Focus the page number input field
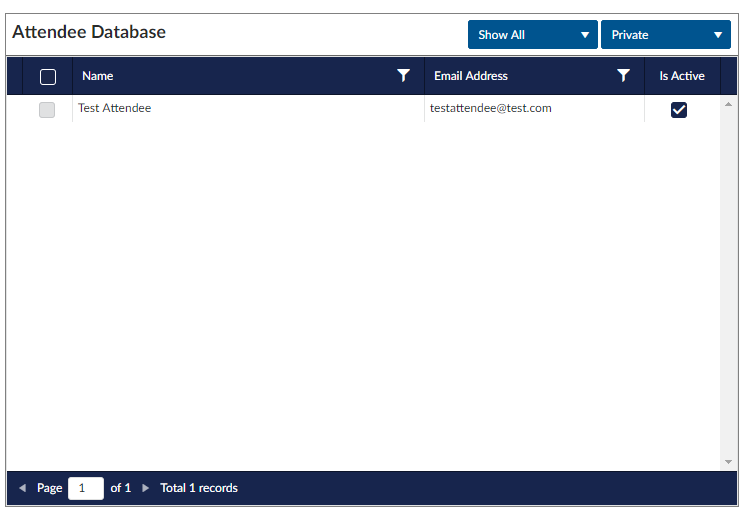 tap(85, 488)
